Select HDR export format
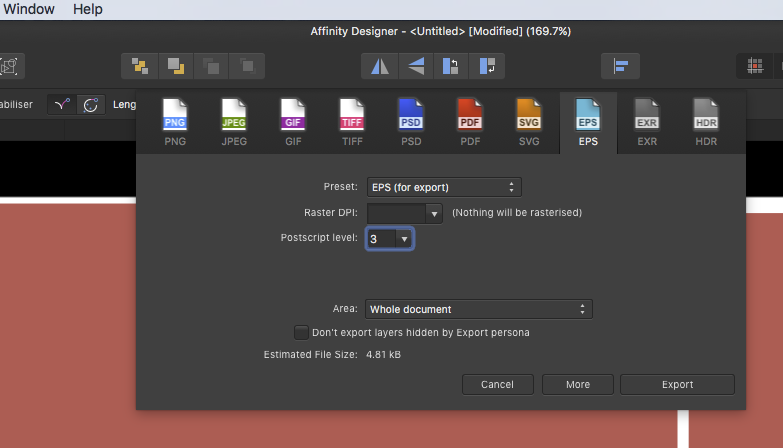 click(706, 122)
